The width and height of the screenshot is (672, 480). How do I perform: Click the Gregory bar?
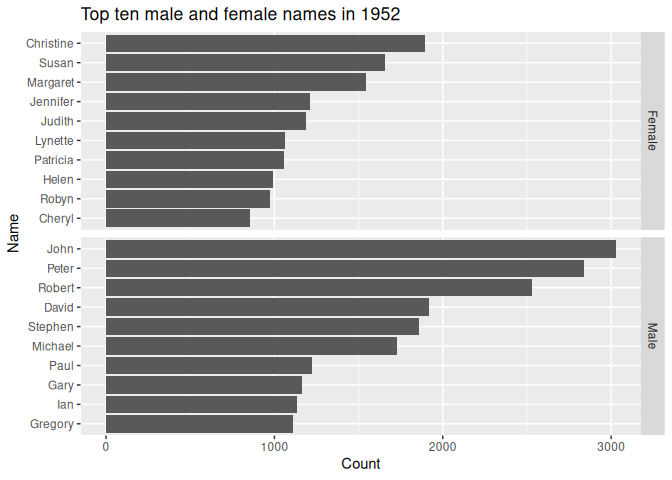click(199, 424)
